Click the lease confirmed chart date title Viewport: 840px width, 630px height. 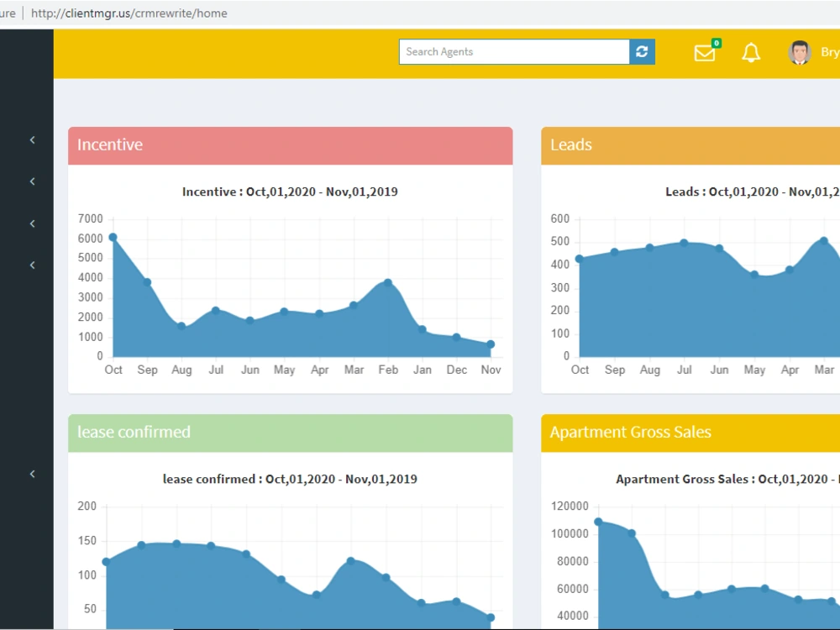click(290, 479)
